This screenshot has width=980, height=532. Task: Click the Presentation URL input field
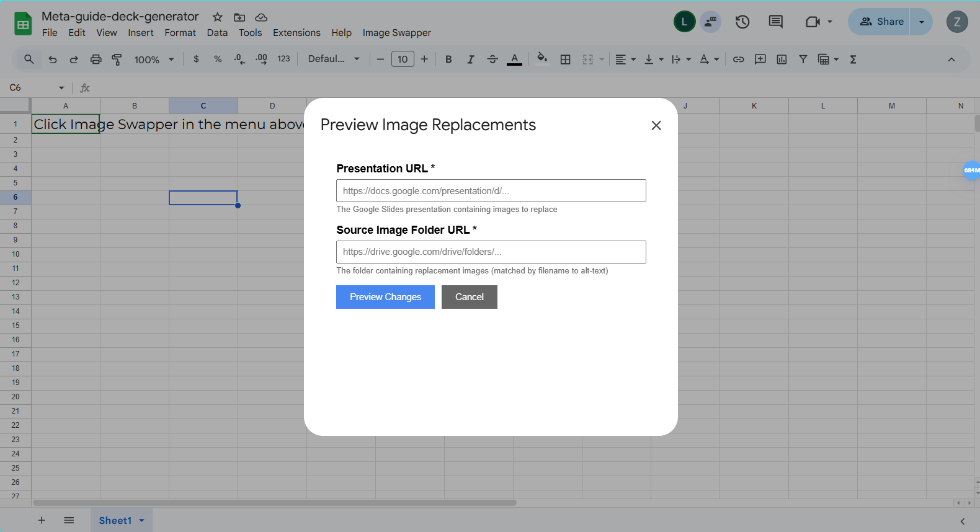tap(491, 191)
